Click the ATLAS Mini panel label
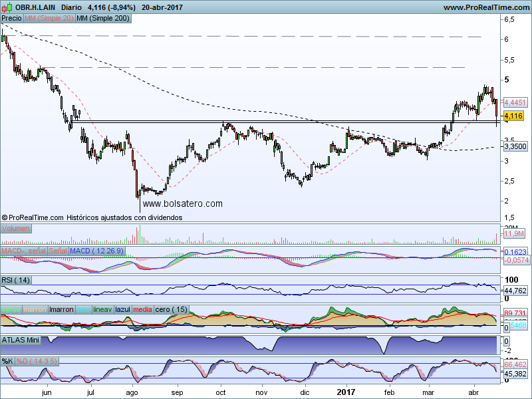 [x=22, y=340]
